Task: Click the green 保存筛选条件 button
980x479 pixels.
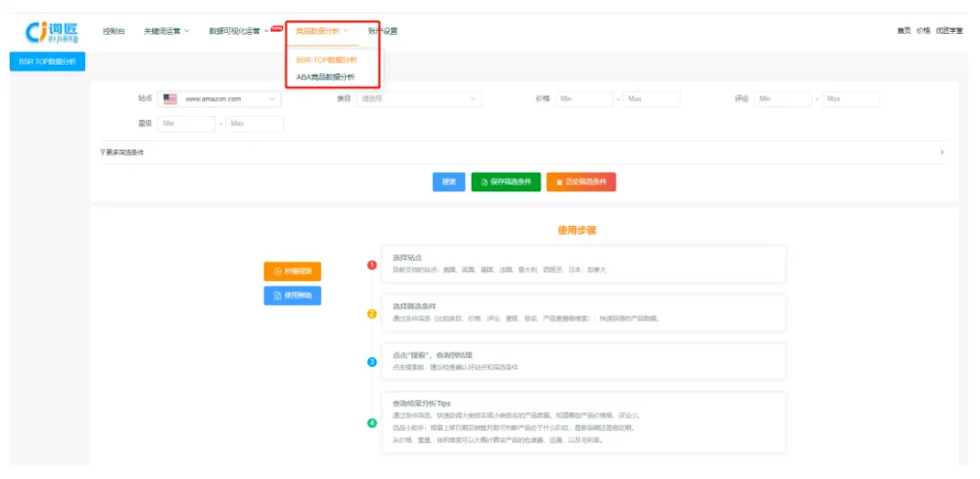Action: coord(505,182)
